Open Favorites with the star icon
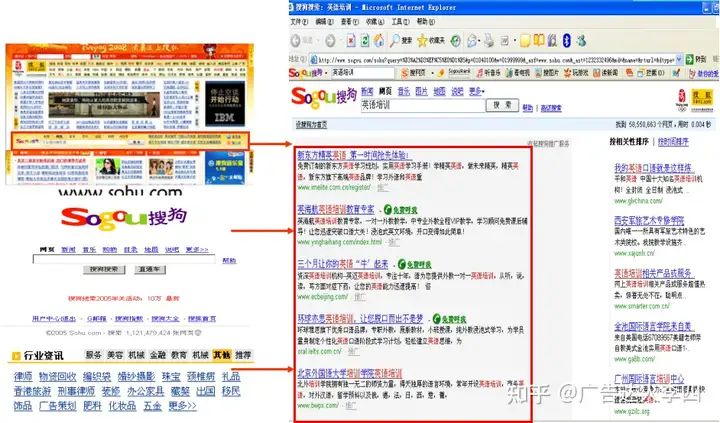 click(x=422, y=41)
